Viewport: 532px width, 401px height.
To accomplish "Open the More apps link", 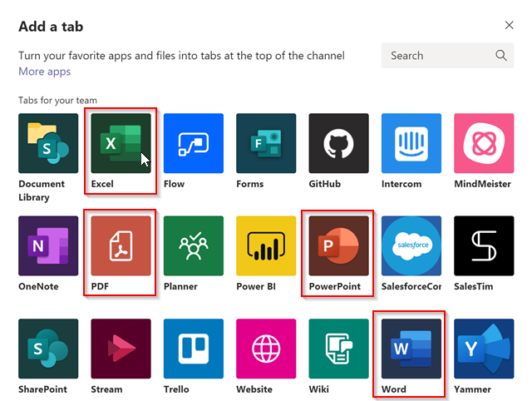I will [x=44, y=72].
